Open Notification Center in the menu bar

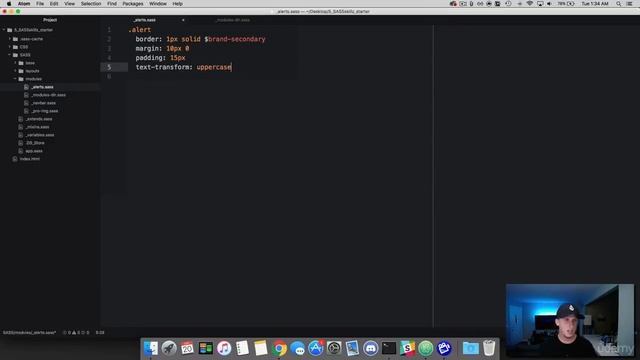[630, 4]
